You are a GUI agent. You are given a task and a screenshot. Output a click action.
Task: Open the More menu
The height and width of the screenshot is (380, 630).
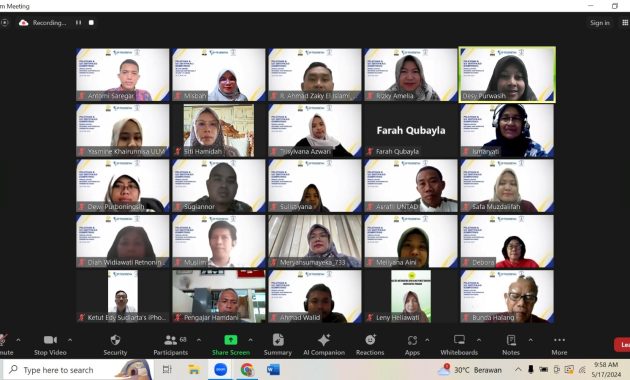[559, 345]
